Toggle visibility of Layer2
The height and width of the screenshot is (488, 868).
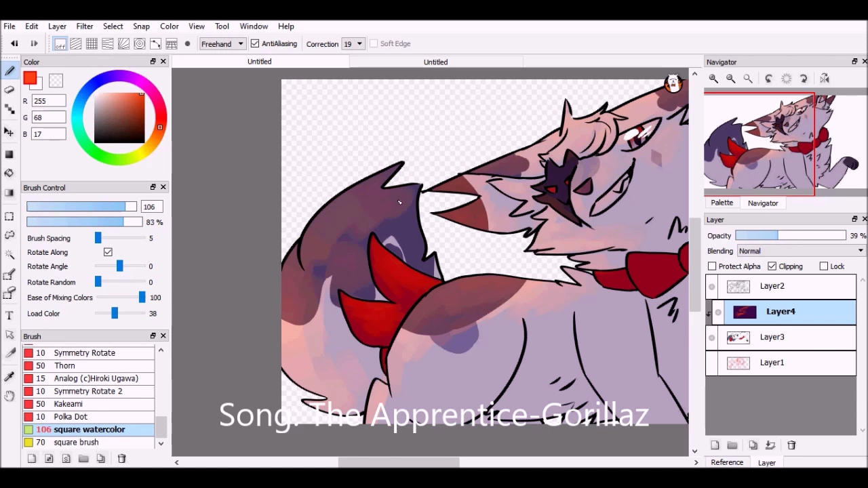[711, 287]
